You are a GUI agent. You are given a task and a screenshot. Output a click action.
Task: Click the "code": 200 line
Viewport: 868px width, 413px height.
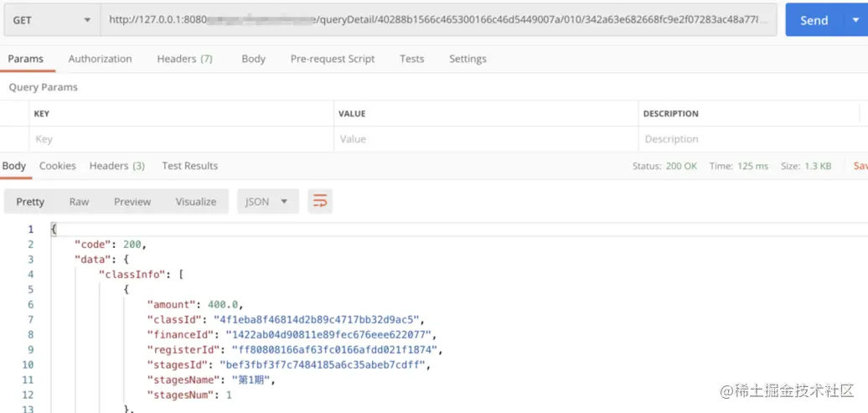tap(110, 244)
